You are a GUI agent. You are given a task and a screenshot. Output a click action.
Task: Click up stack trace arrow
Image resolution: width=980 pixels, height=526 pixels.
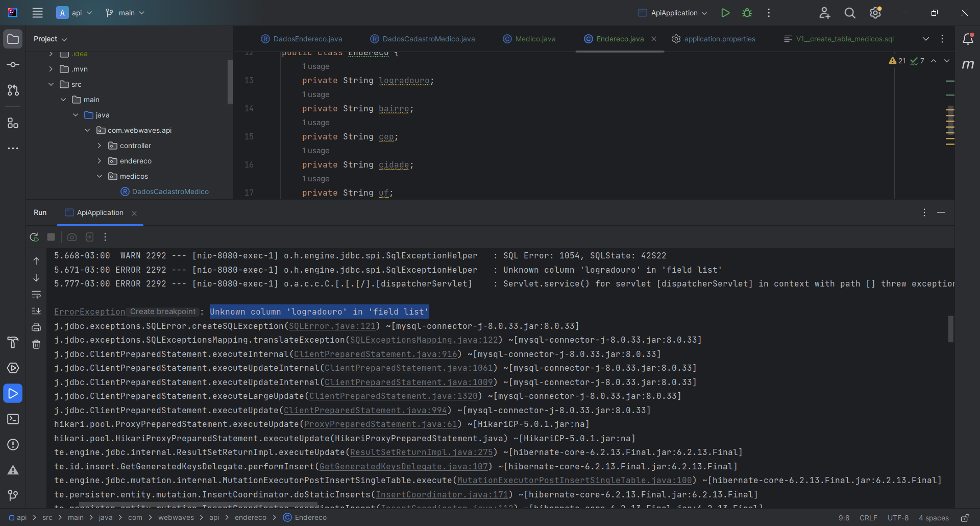pyautogui.click(x=36, y=261)
